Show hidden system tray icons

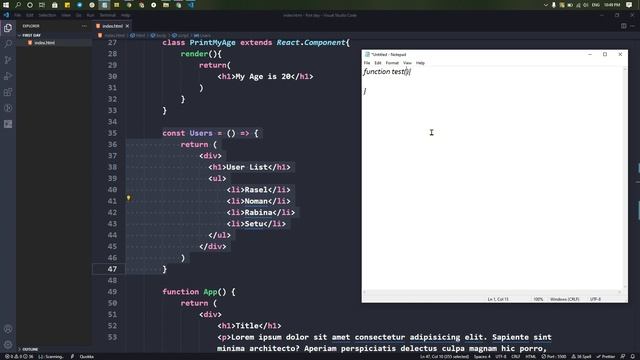coord(546,5)
